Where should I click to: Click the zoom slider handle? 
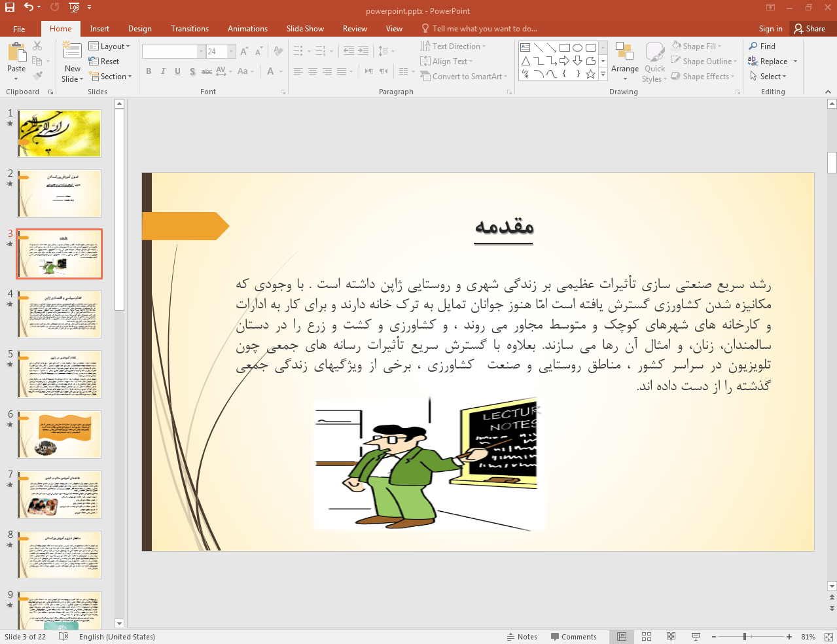[x=745, y=637]
